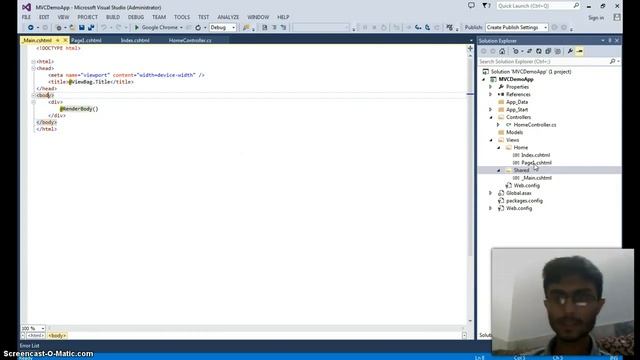640x360 pixels.
Task: Expand the Properties node
Action: point(491,87)
